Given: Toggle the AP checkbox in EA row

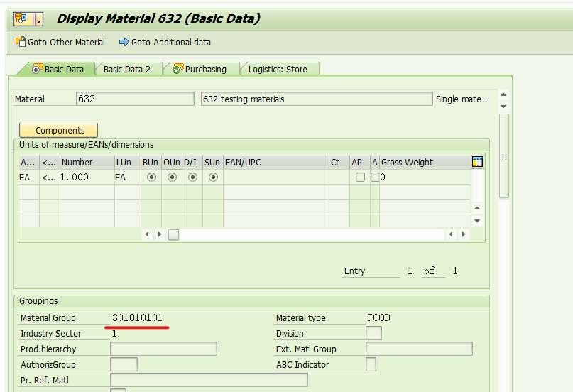Looking at the screenshot, I should (360, 178).
